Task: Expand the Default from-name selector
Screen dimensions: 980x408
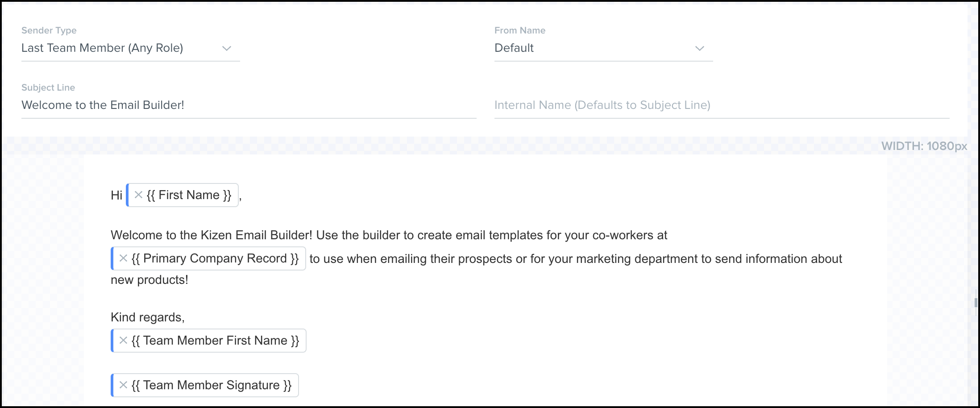Action: (602, 48)
